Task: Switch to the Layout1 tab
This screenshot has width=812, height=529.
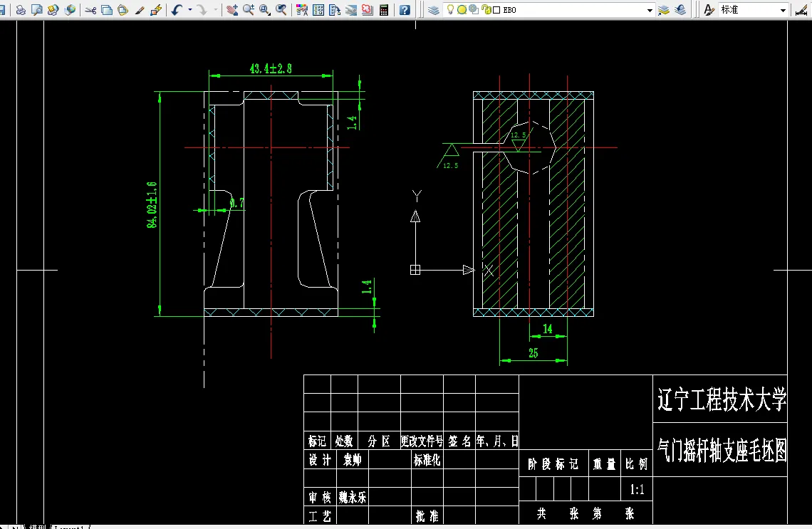Action: (x=69, y=527)
